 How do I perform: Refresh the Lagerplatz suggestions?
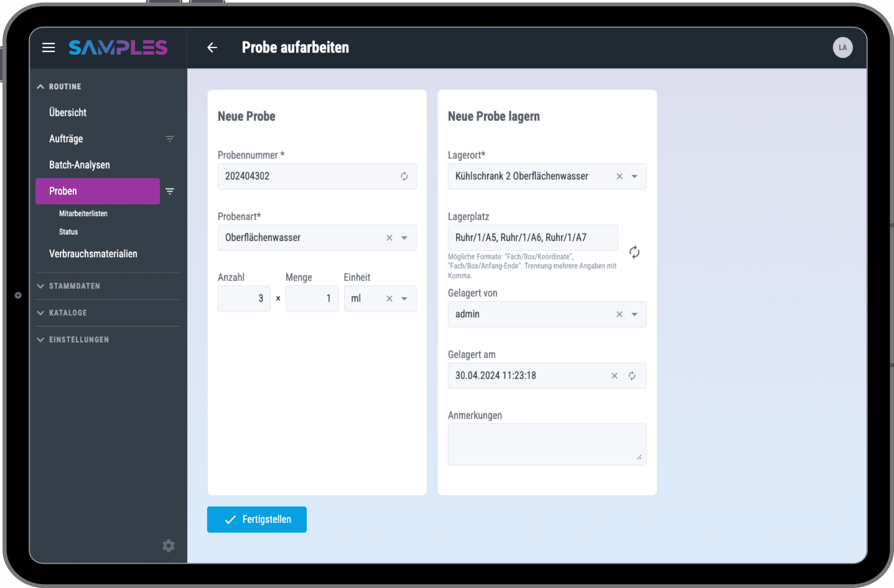tap(634, 252)
